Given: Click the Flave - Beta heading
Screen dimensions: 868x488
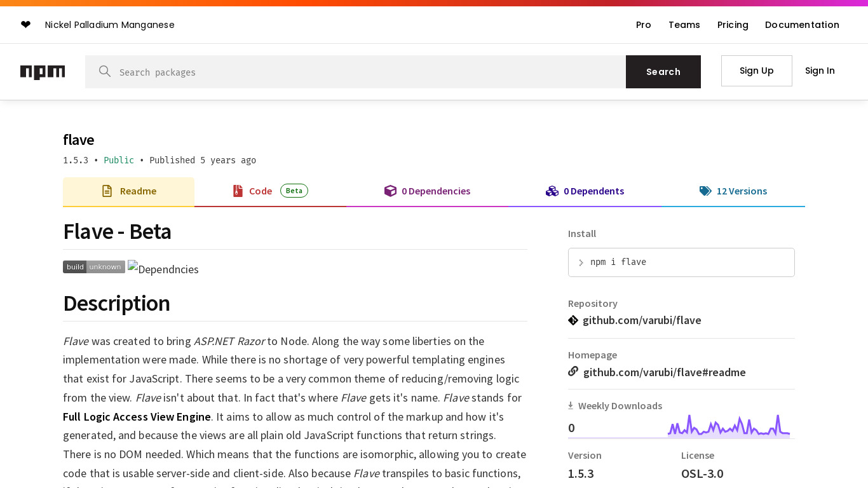Looking at the screenshot, I should (x=117, y=231).
